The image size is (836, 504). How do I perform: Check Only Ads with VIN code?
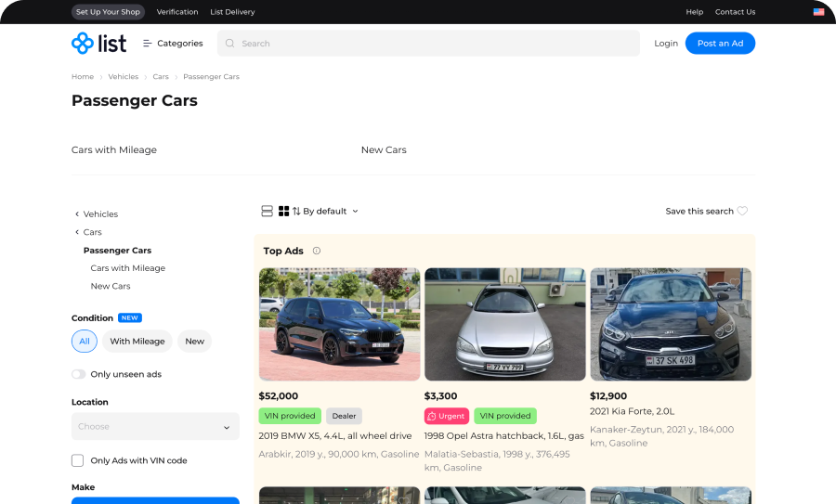tap(77, 460)
